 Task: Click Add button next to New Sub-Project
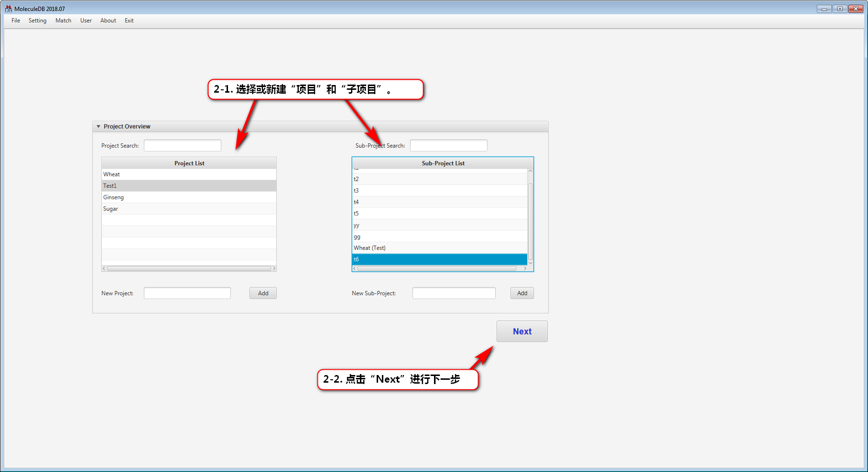point(522,293)
